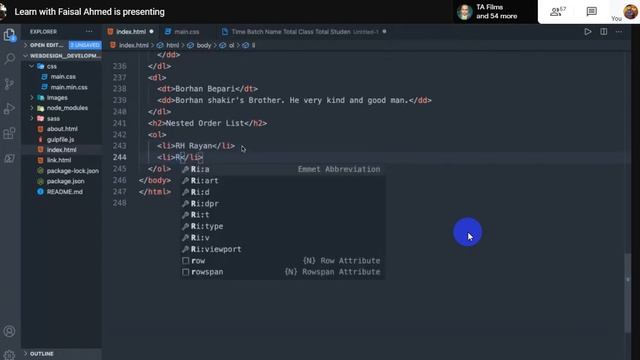
Task: Click body in the breadcrumb
Action: pyautogui.click(x=204, y=45)
